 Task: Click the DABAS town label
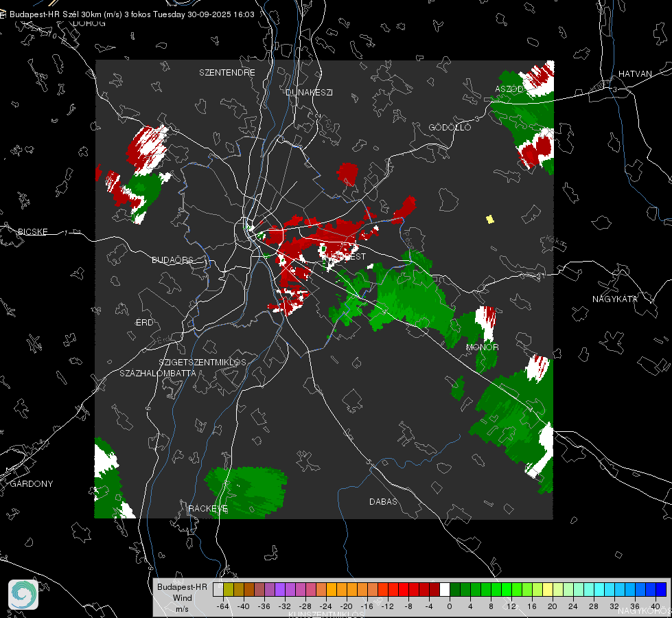click(383, 501)
